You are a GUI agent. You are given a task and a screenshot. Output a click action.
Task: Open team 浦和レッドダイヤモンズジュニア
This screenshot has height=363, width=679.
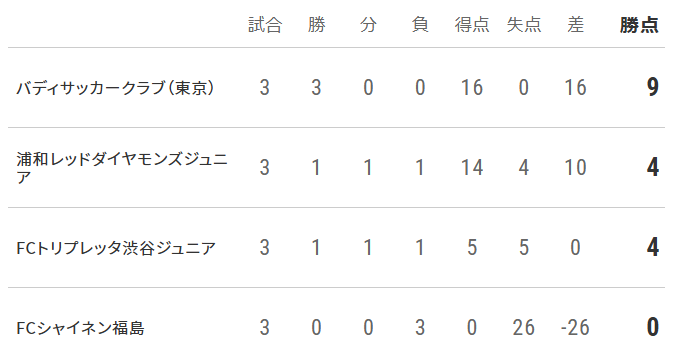coord(122,168)
